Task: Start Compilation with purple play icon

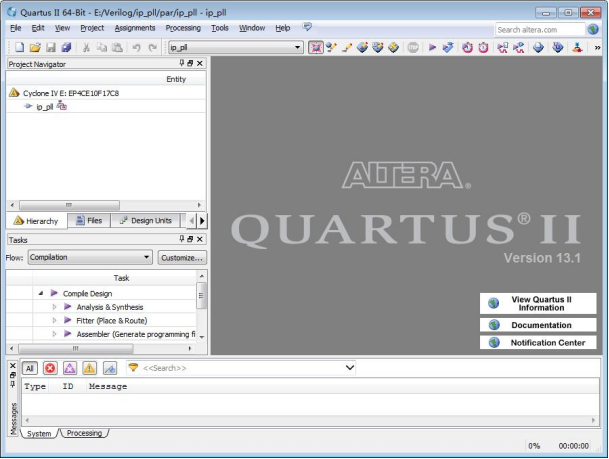Action: pyautogui.click(x=432, y=47)
